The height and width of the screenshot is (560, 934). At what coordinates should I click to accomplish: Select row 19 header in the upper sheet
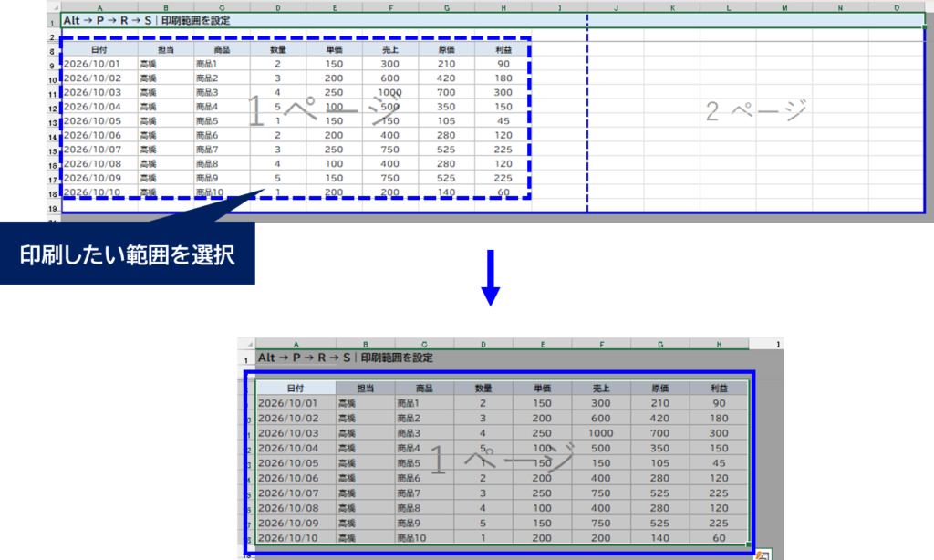[53, 208]
